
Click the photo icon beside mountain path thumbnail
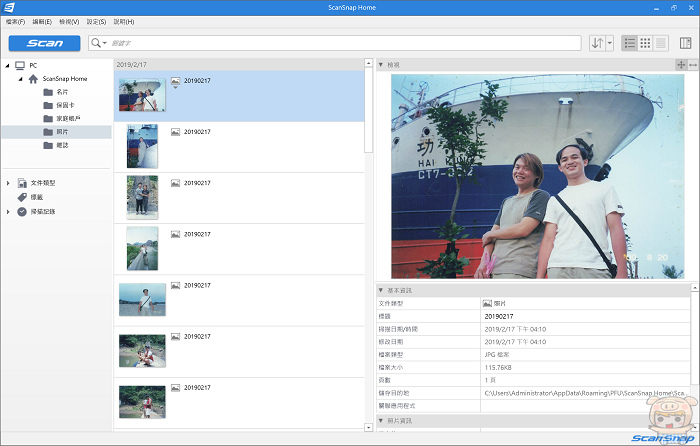[175, 234]
